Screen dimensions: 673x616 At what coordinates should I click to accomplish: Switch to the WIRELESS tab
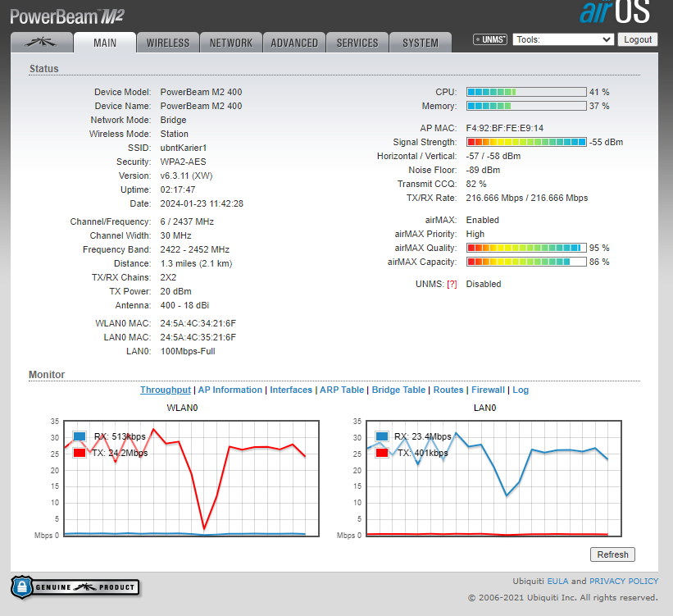coord(168,43)
